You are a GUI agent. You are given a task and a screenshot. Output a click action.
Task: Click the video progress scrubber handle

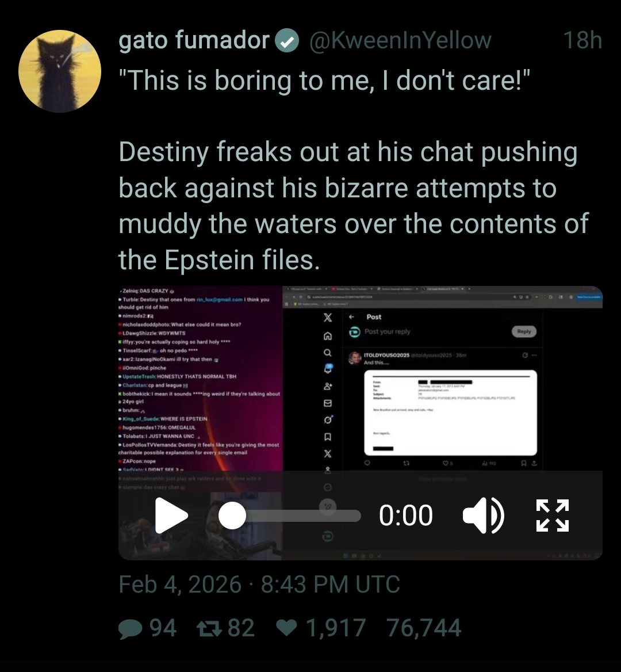pyautogui.click(x=232, y=515)
